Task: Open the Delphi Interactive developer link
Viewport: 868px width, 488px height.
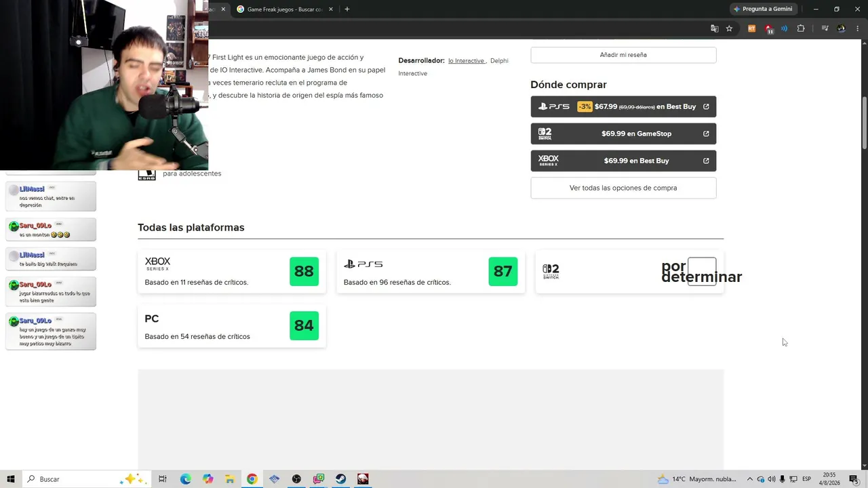Action: tap(453, 67)
